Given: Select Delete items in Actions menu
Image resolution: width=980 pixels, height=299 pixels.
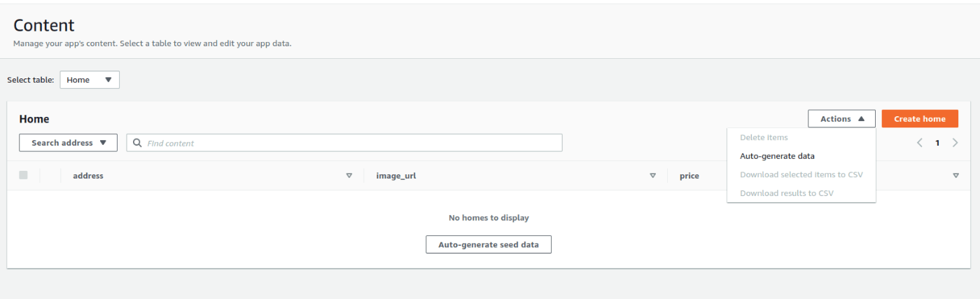Looking at the screenshot, I should point(764,137).
